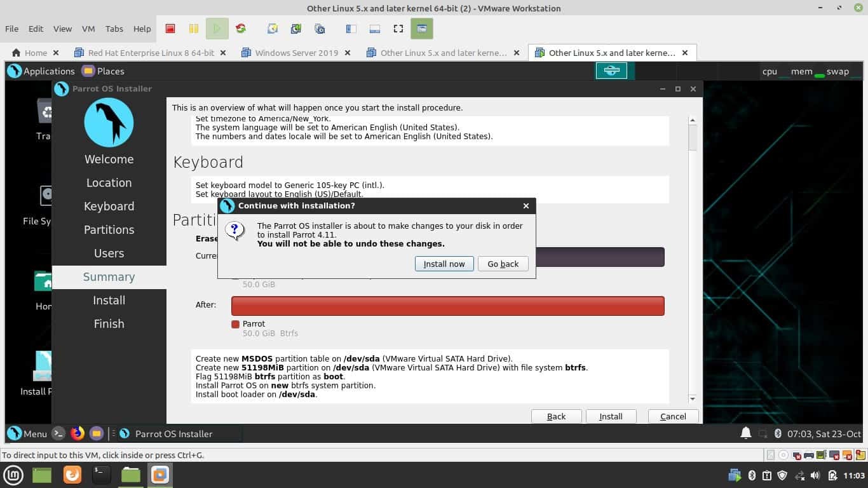This screenshot has width=868, height=488.
Task: Click the teal network applet in Parrot panel
Action: (x=611, y=71)
